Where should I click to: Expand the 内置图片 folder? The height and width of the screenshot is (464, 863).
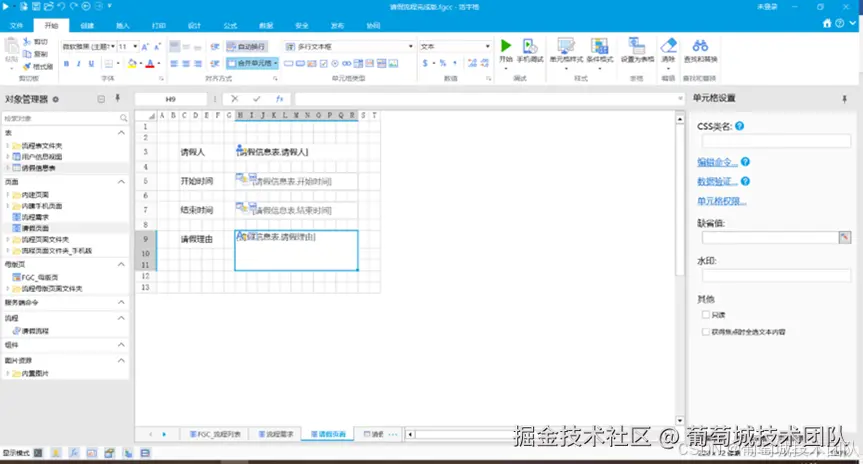tap(7, 374)
